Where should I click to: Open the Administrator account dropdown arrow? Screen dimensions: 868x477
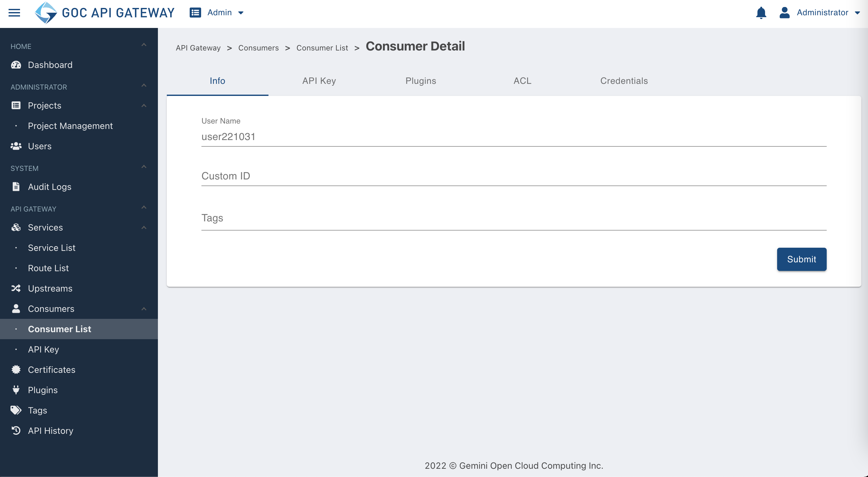point(857,13)
